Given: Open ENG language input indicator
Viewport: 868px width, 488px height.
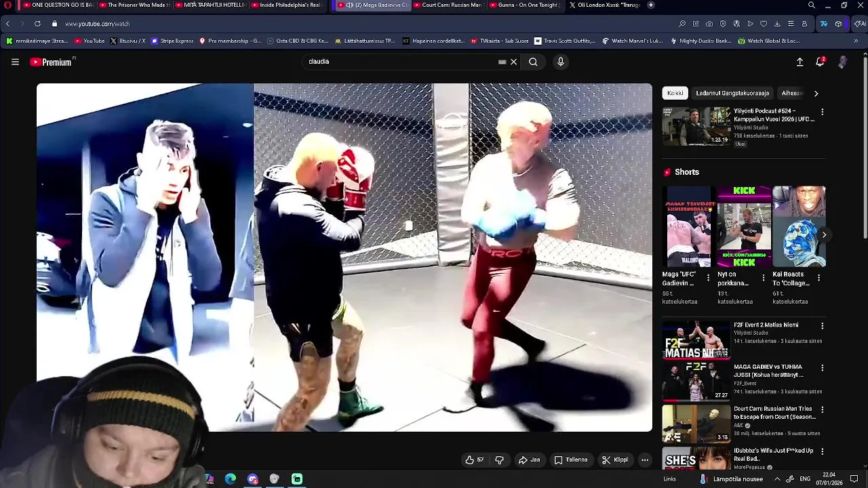Looking at the screenshot, I should click(806, 479).
